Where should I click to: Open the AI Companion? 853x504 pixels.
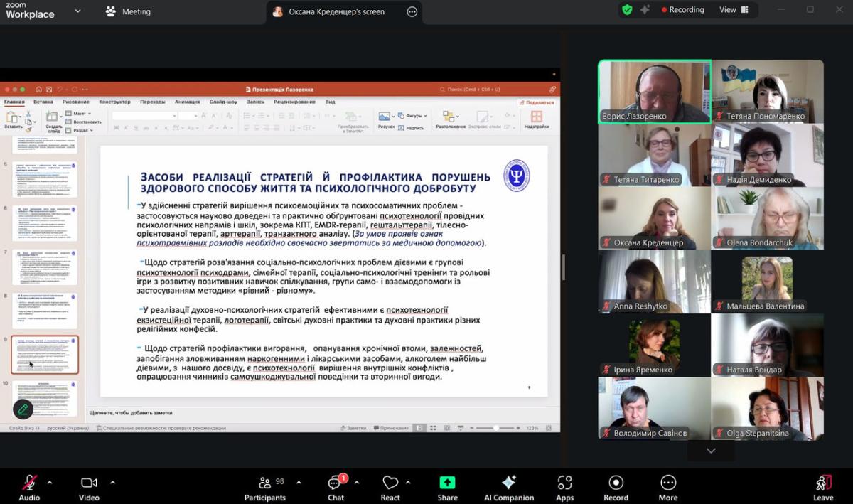[508, 483]
